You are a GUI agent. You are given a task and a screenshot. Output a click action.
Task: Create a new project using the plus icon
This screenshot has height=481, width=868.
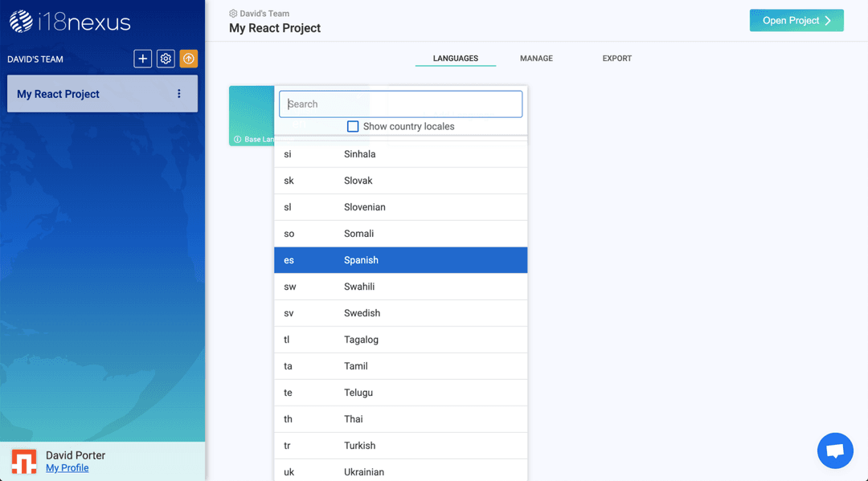(x=142, y=59)
